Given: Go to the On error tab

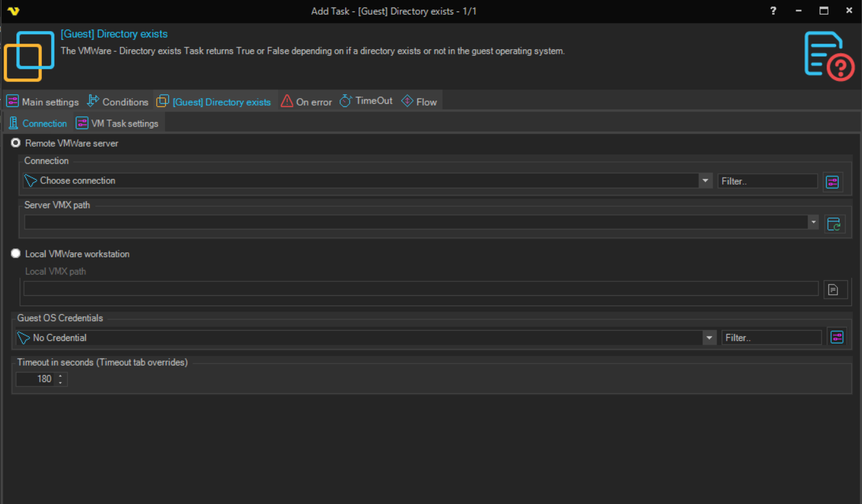Looking at the screenshot, I should (x=307, y=101).
